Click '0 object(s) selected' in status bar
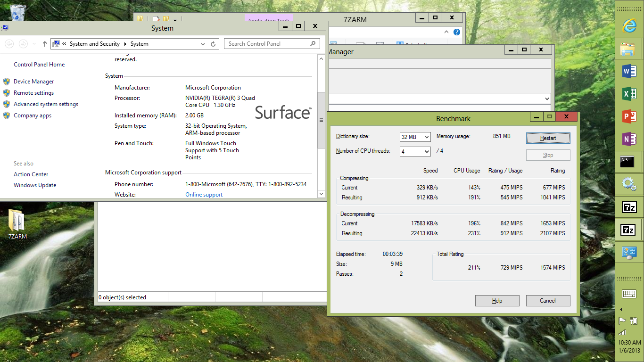The height and width of the screenshot is (362, 644). [x=123, y=297]
